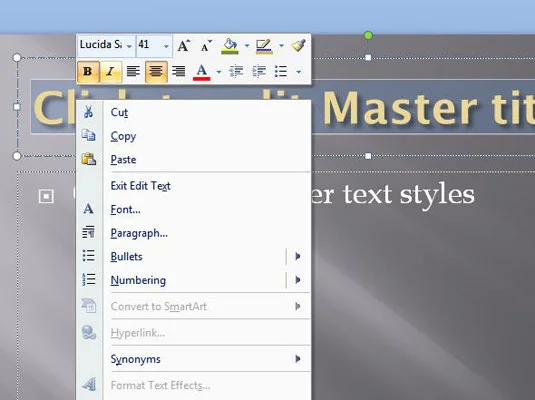Toggle Bold formatting in mini toolbar
535x400 pixels.
(x=88, y=72)
